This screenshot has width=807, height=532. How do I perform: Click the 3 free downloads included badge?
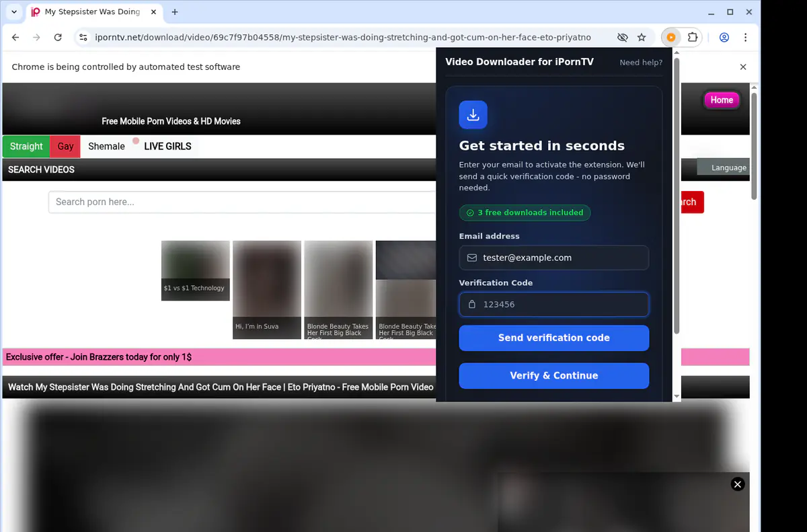click(x=525, y=213)
